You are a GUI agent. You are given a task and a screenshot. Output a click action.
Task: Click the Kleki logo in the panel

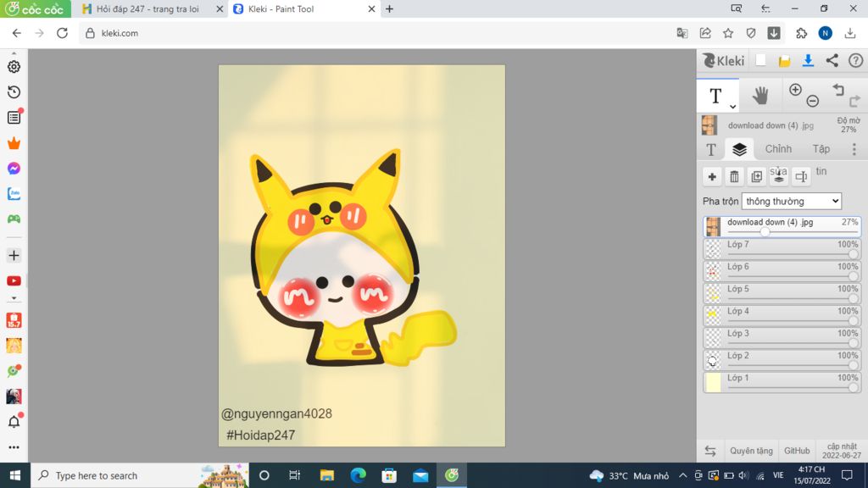click(724, 60)
